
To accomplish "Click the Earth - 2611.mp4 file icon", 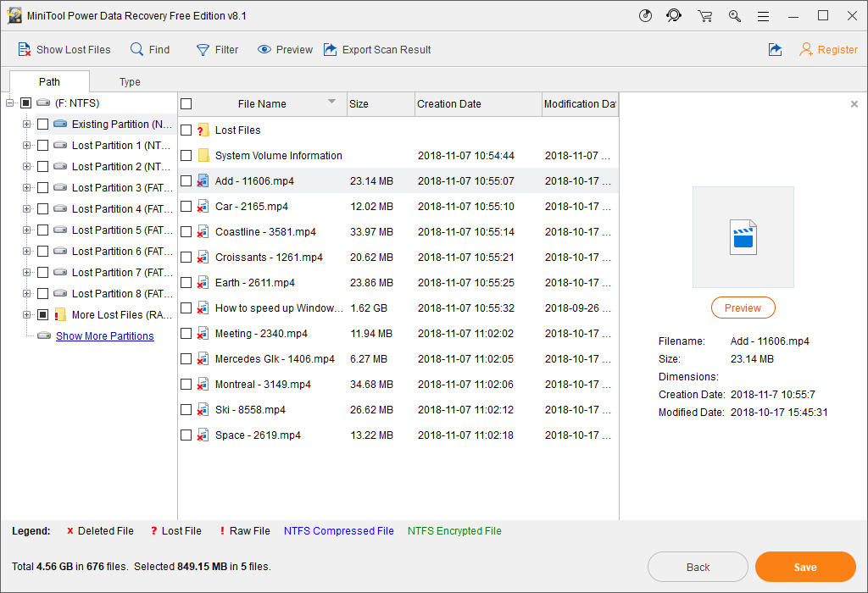I will (203, 283).
